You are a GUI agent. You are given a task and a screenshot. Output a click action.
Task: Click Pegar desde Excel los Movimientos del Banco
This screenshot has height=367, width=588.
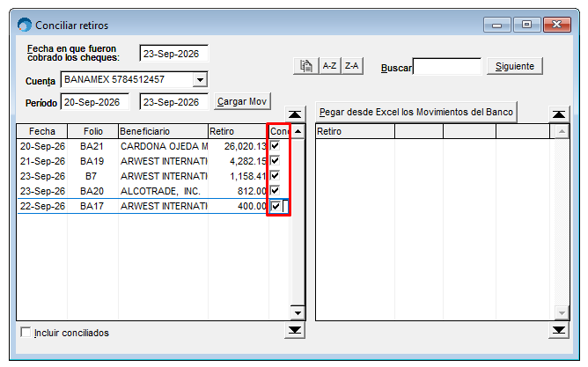(416, 112)
